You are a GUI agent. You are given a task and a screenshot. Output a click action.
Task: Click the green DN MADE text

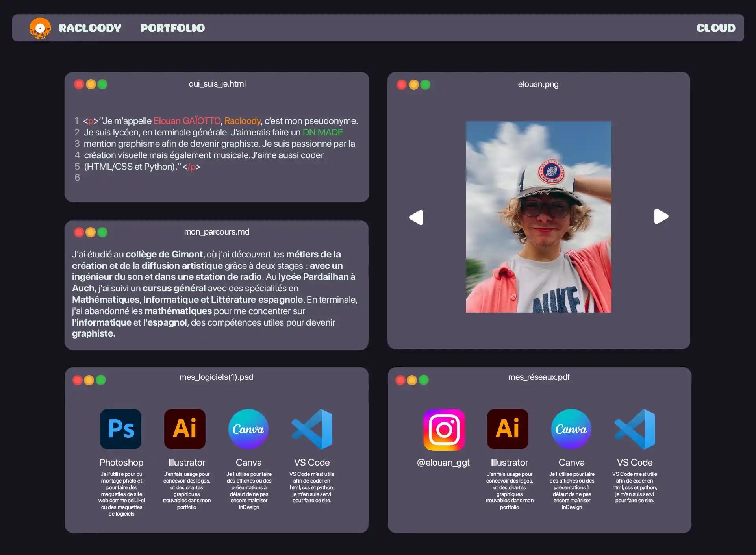pyautogui.click(x=322, y=132)
